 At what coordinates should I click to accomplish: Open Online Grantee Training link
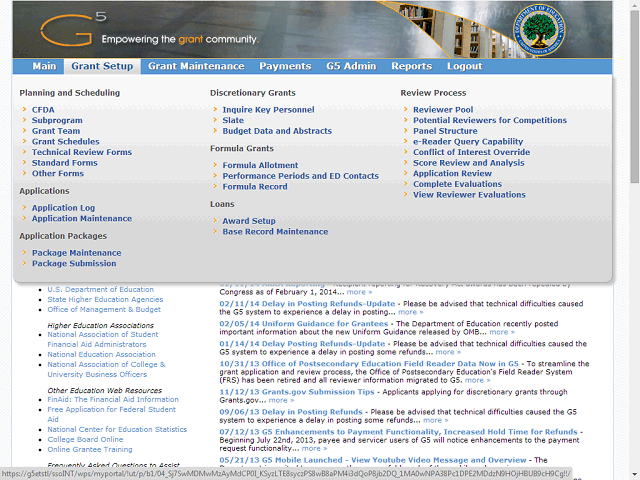[x=90, y=449]
